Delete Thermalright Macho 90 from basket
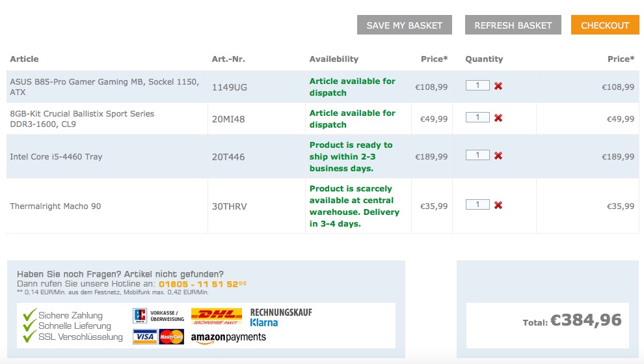 [x=498, y=205]
